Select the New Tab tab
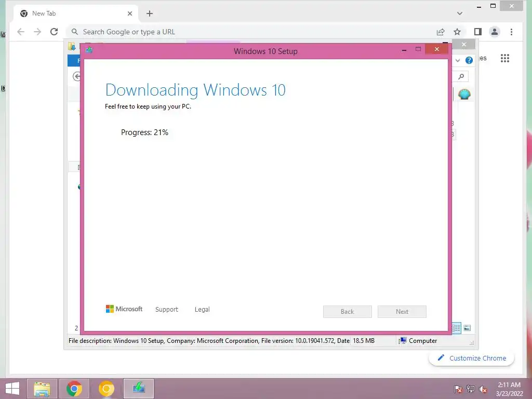Screen dimensions: 532x399 point(76,14)
